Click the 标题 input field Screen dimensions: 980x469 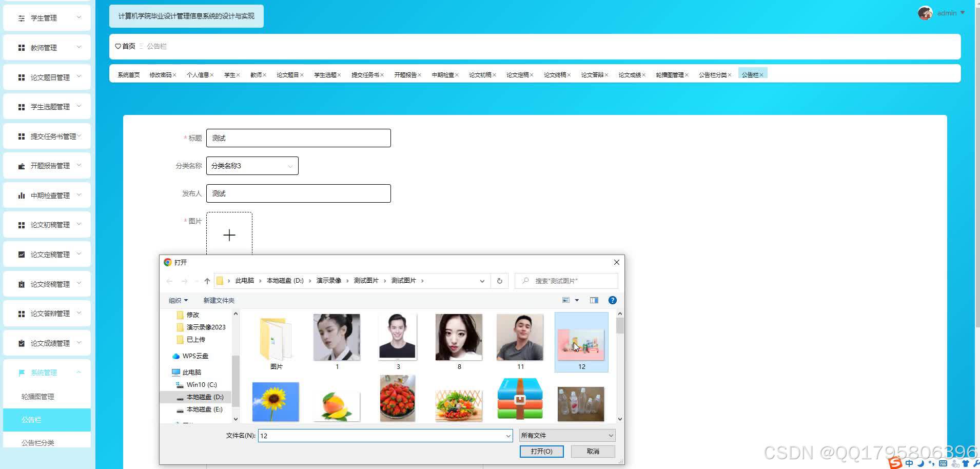click(298, 138)
